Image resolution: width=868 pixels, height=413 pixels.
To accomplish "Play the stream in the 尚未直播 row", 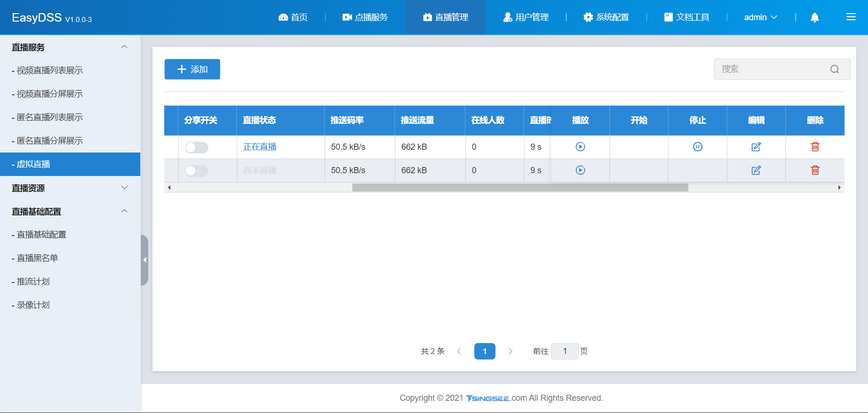I will click(580, 170).
